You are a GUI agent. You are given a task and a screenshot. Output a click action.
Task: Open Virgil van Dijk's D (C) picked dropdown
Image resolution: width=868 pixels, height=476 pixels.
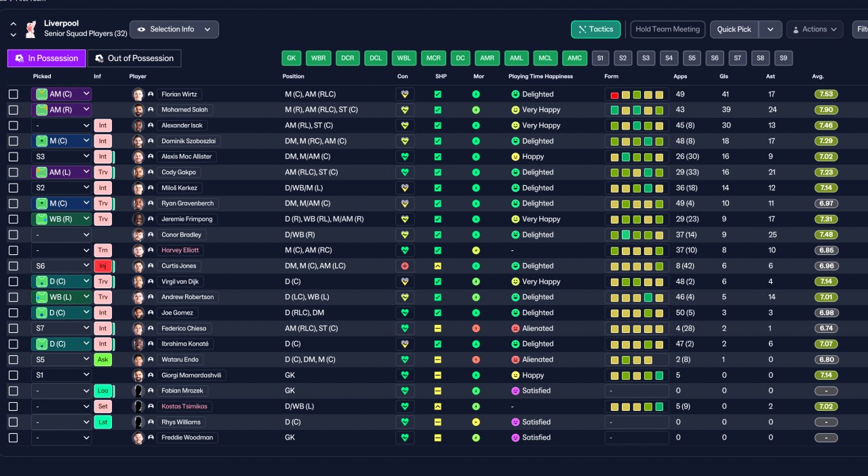(x=61, y=281)
